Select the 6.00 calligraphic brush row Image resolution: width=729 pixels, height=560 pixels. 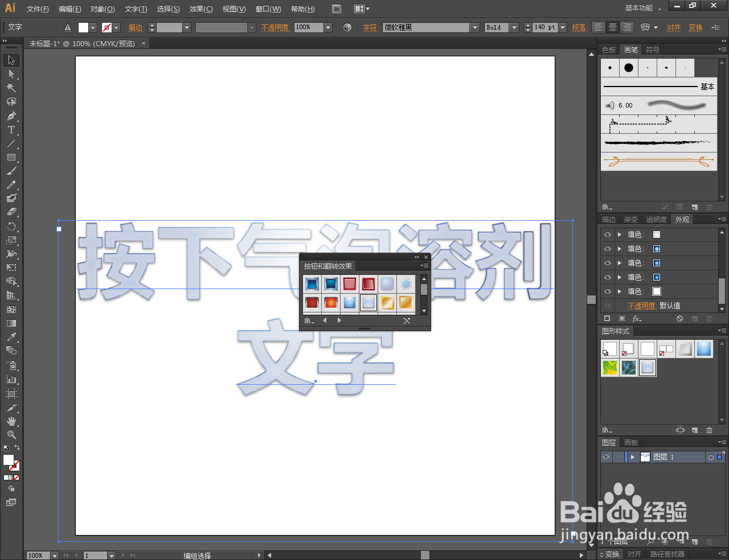(659, 105)
